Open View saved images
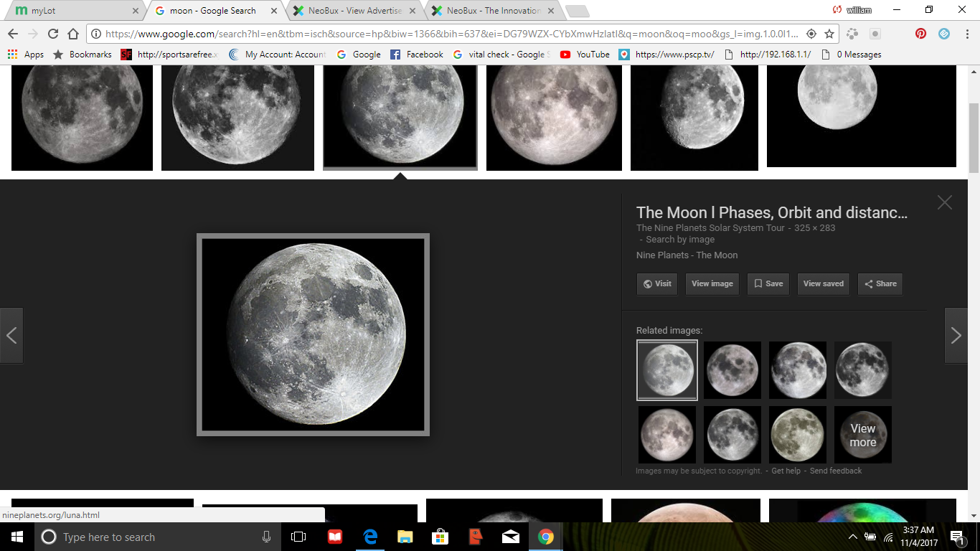 tap(824, 283)
